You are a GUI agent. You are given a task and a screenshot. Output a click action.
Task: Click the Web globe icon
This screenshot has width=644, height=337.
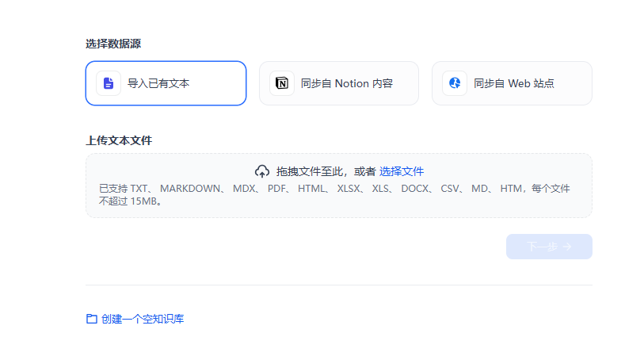[455, 83]
